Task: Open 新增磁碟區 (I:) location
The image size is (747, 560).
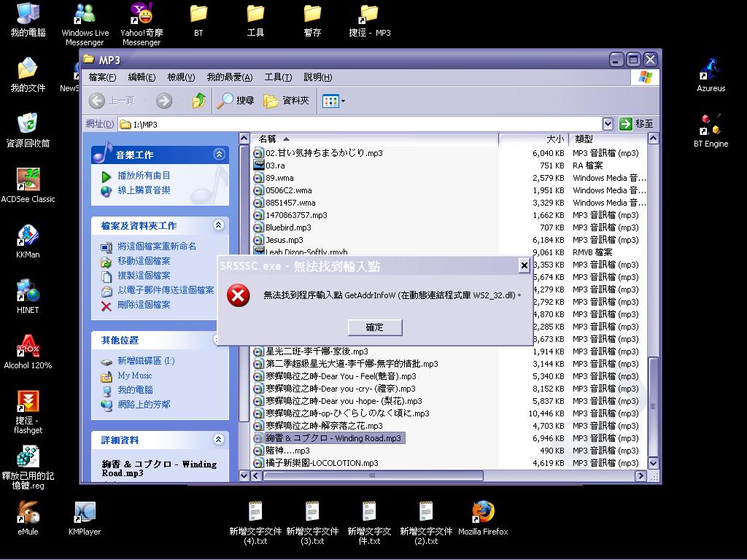Action: tap(146, 361)
